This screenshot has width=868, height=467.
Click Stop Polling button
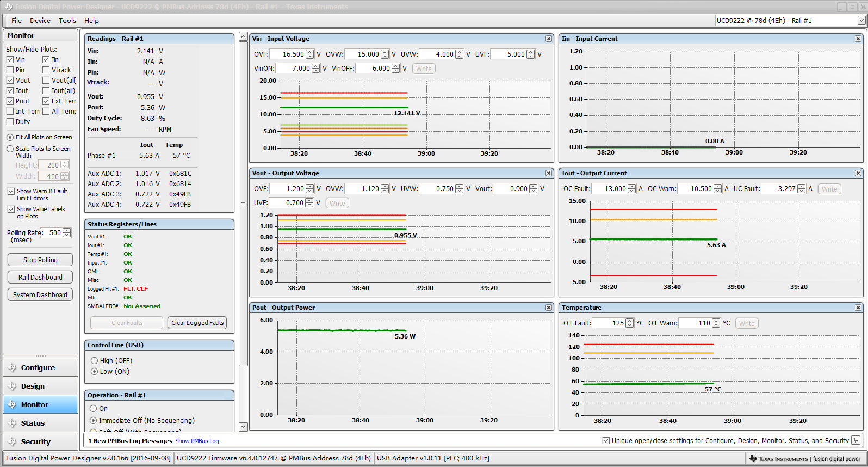click(40, 260)
